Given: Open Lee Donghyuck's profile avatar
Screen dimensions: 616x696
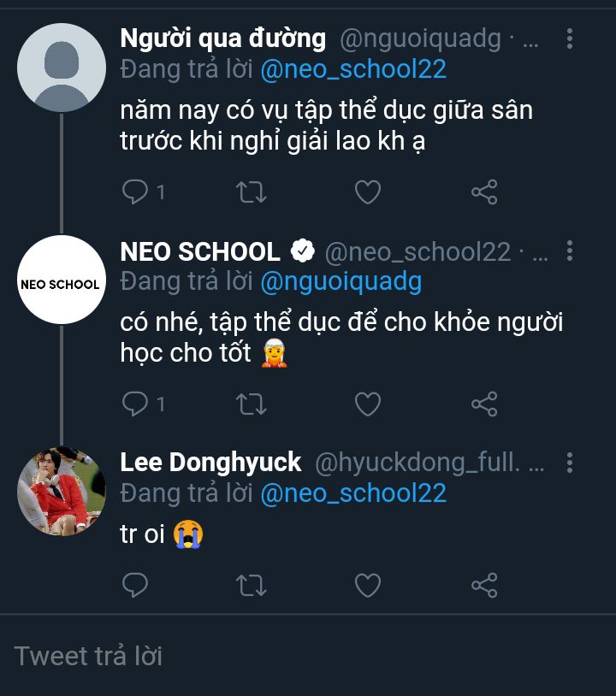Looking at the screenshot, I should 61,491.
